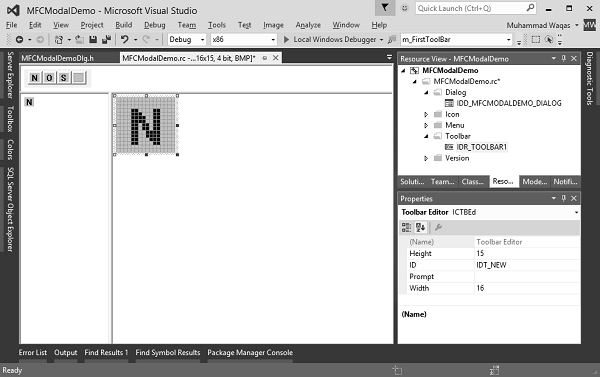This screenshot has height=377, width=600.
Task: Switch to the Team... panel tab
Action: (443, 182)
